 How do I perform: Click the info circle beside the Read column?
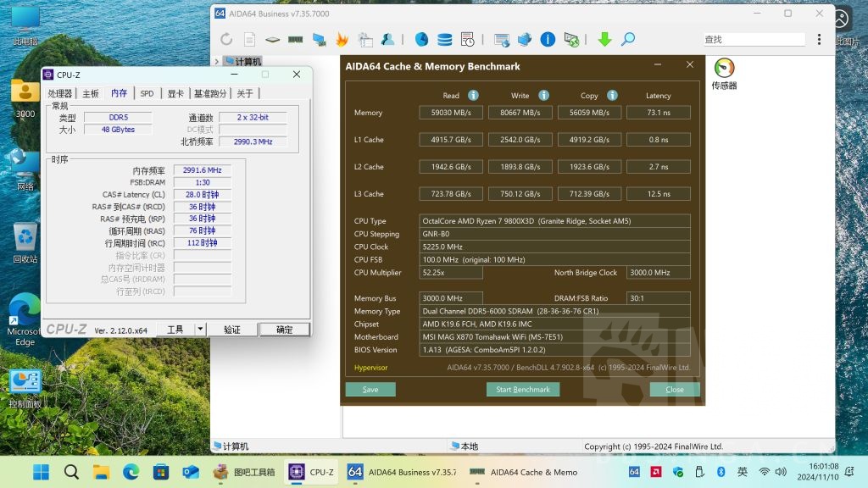pyautogui.click(x=472, y=95)
